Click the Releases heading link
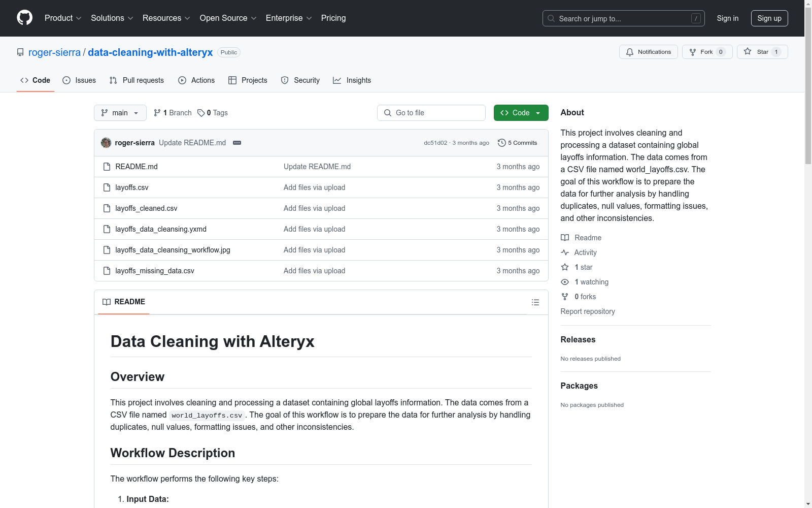 tap(578, 339)
